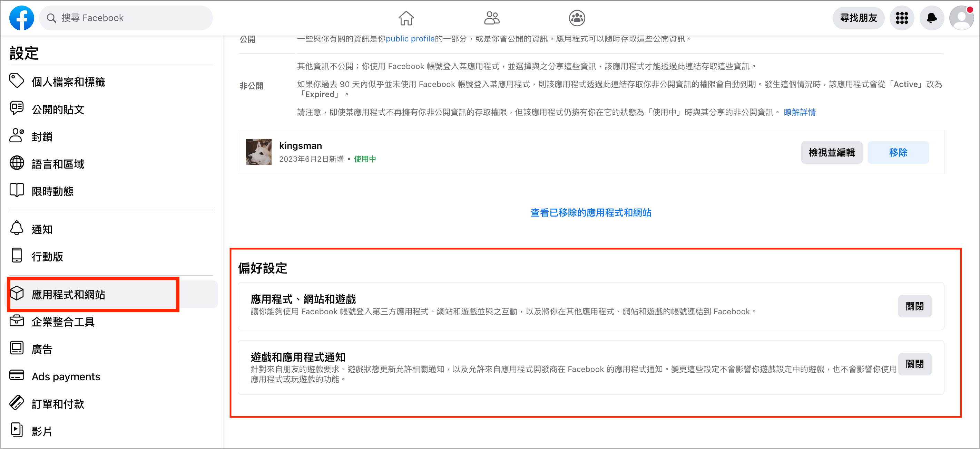Go to the Home feed icon
The image size is (980, 449).
point(406,18)
